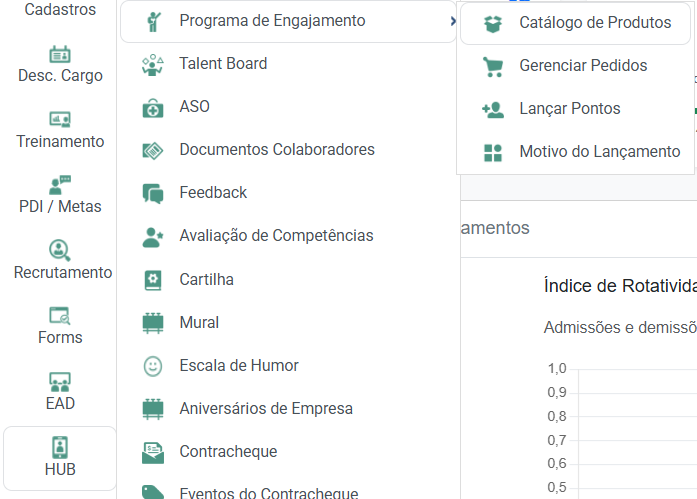Click the Escala de Humor smiley icon
This screenshot has width=697, height=499.
152,366
